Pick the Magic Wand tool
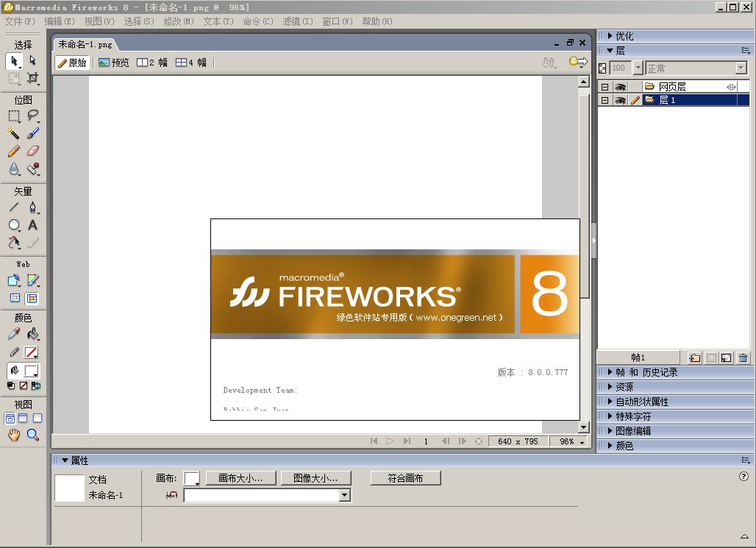 (x=14, y=133)
